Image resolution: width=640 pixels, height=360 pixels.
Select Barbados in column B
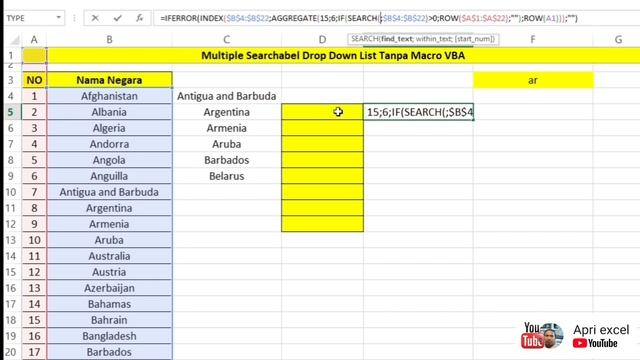109,352
